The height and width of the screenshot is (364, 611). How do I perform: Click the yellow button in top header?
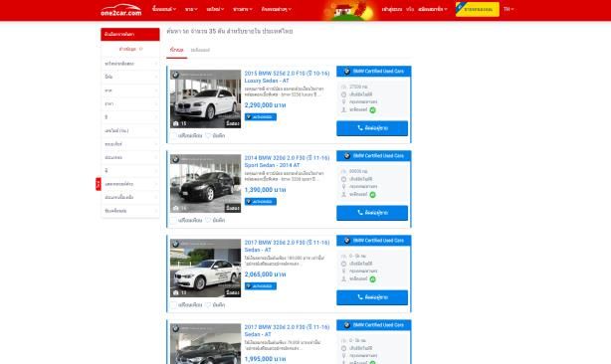point(478,9)
